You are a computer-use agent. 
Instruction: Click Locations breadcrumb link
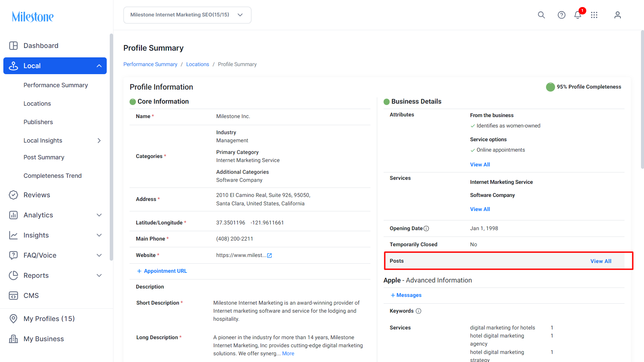(x=198, y=64)
